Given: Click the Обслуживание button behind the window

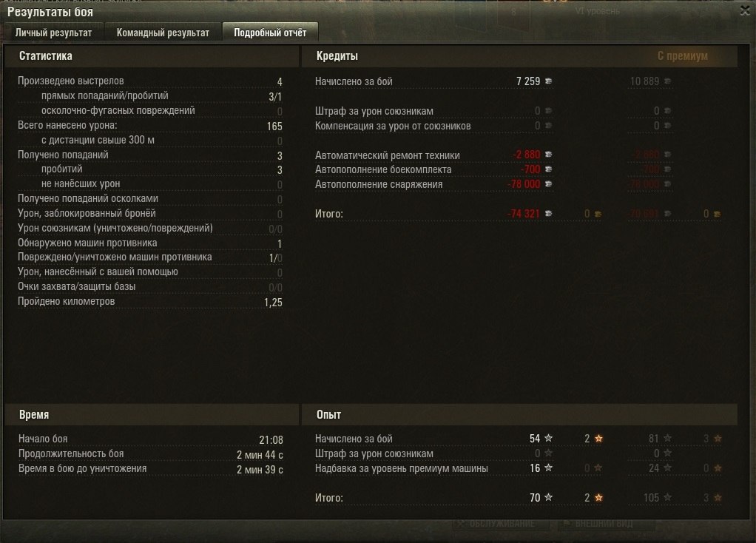Looking at the screenshot, I should click(501, 524).
